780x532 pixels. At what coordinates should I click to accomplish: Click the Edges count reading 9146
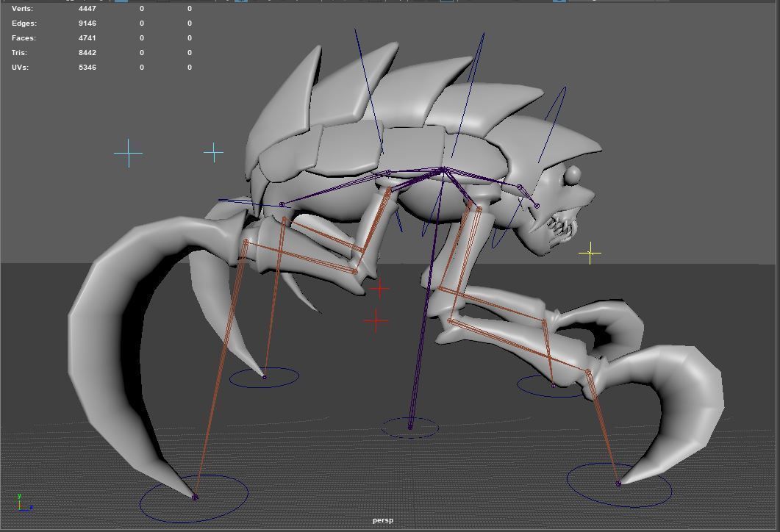[88, 23]
